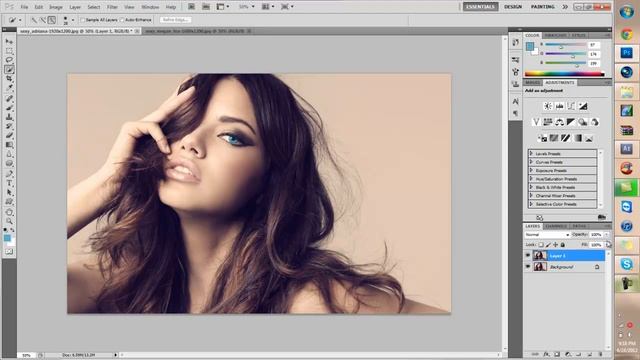Add a Curves adjustment
The image size is (640, 360).
point(571,106)
